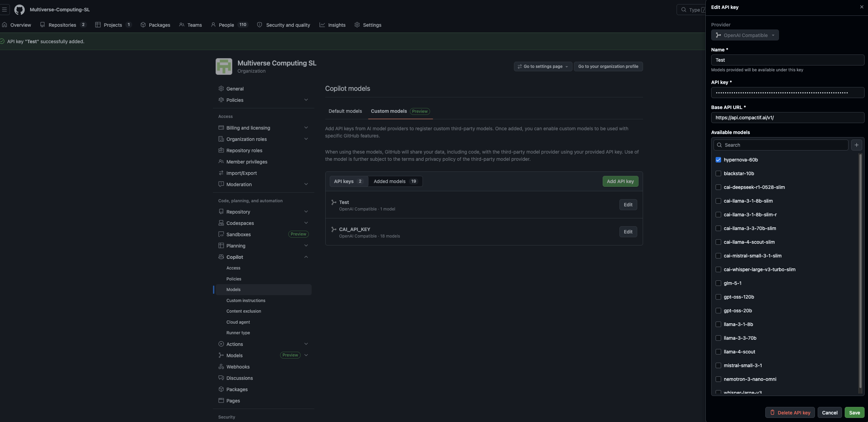Select the gpt-oss-120b checkbox
Image resolution: width=868 pixels, height=422 pixels.
click(718, 297)
